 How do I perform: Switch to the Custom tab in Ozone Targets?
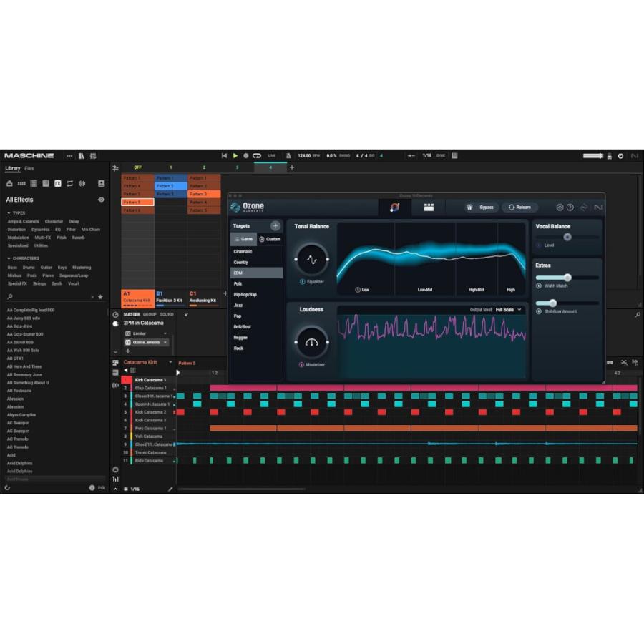tap(270, 239)
